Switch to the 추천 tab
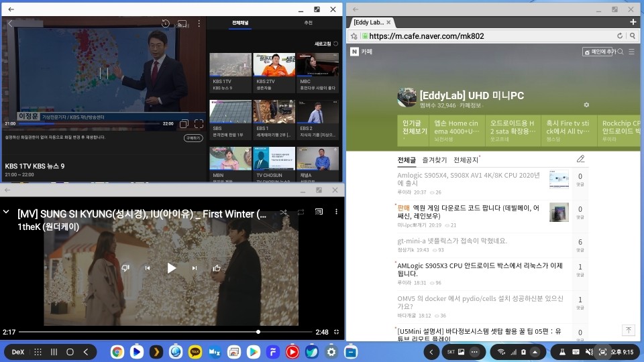Image resolution: width=644 pixels, height=362 pixels. pyautogui.click(x=308, y=23)
